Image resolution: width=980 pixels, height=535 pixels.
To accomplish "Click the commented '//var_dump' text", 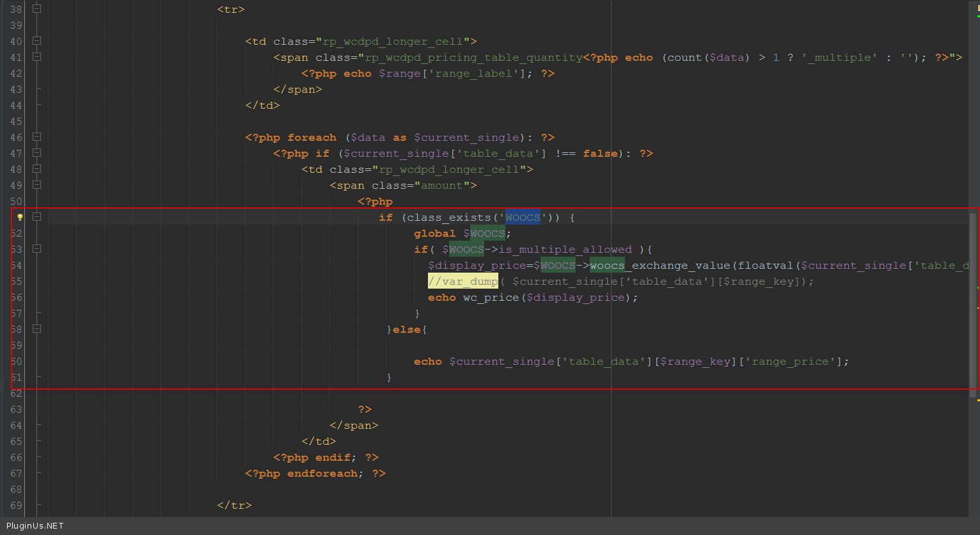I will click(463, 282).
